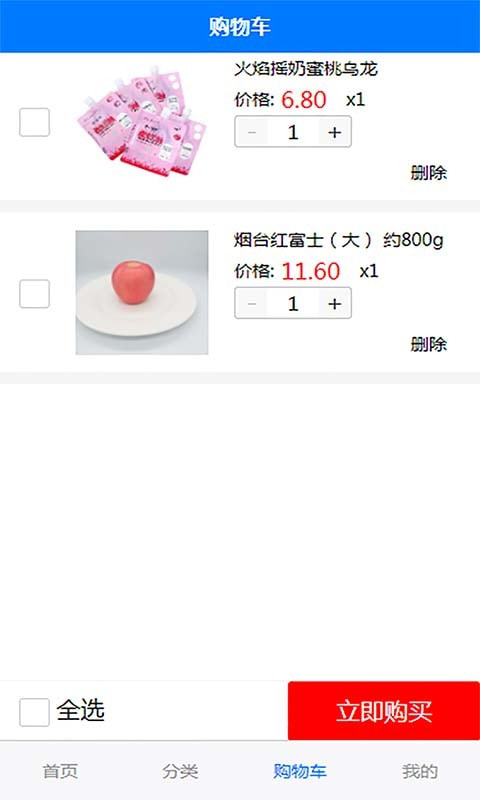Select the 购物车 bottom tab

pyautogui.click(x=300, y=771)
